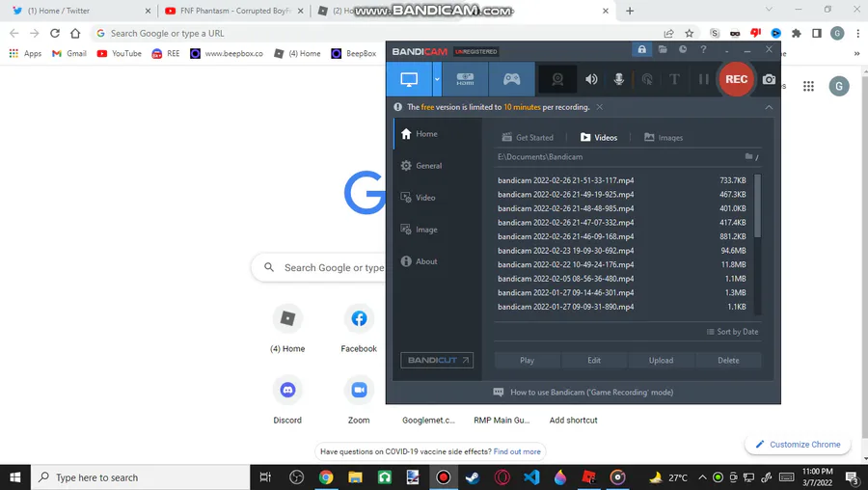Collapse Bandicam panel with chevron
Image resolution: width=868 pixels, height=490 pixels.
(x=769, y=107)
